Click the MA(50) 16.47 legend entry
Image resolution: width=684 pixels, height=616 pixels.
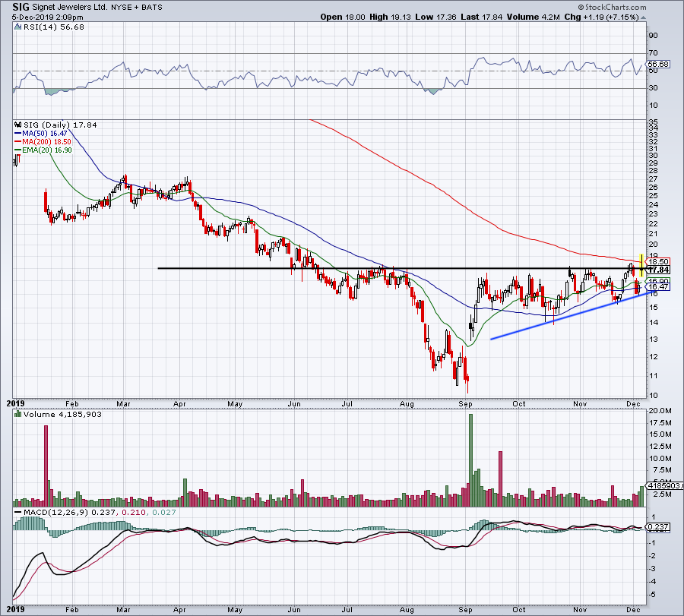[41, 134]
